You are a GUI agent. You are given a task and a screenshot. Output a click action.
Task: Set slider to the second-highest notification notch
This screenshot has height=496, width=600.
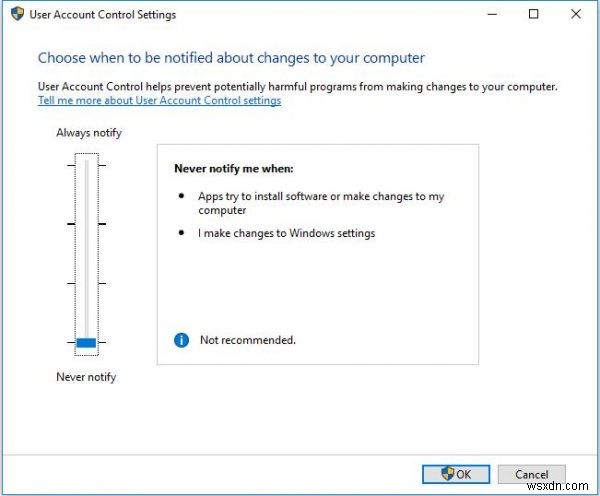pos(86,224)
